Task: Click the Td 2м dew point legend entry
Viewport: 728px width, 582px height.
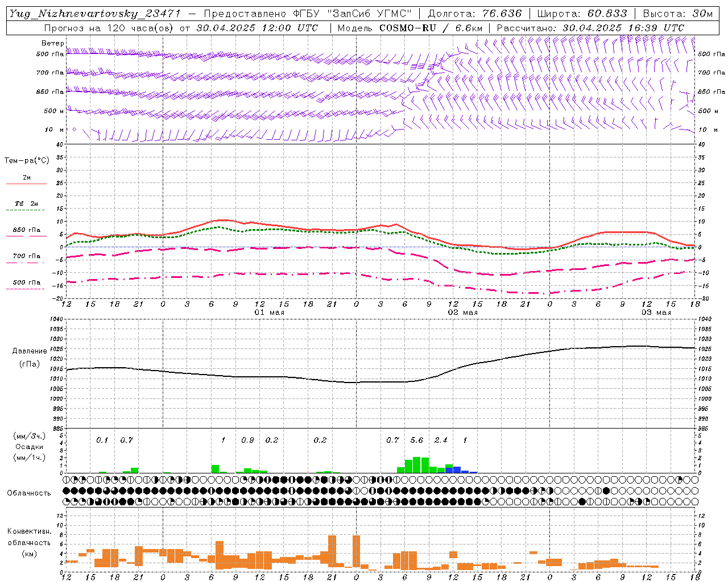Action: coord(26,203)
